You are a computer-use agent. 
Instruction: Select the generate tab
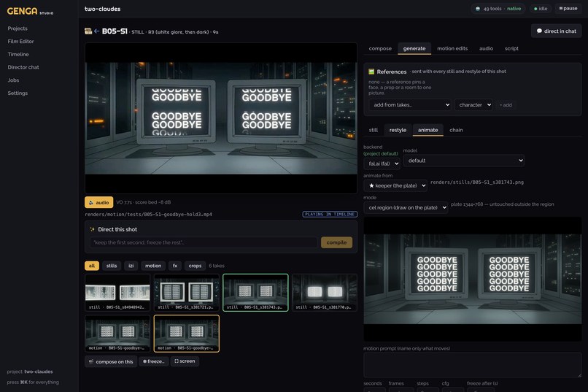[414, 48]
